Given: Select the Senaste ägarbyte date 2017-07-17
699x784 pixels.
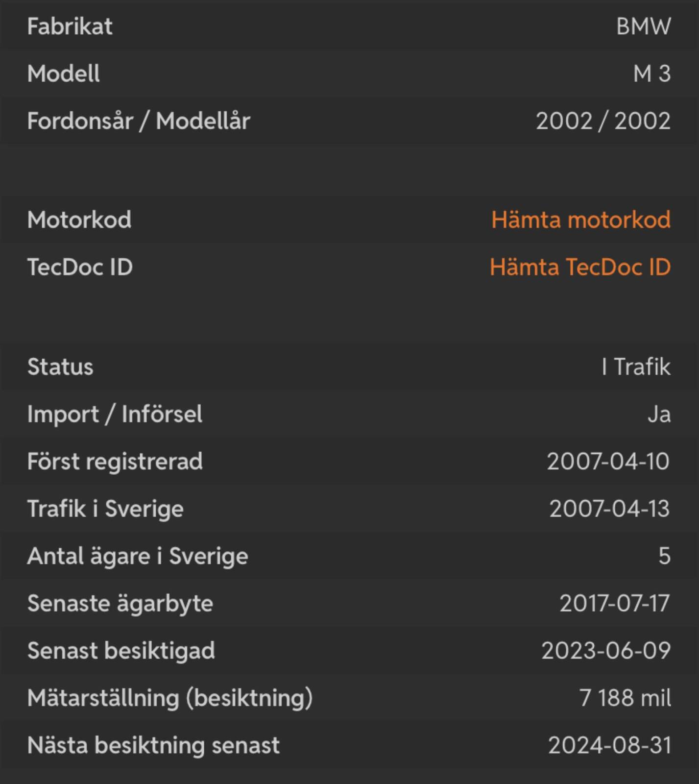Looking at the screenshot, I should pos(615,603).
